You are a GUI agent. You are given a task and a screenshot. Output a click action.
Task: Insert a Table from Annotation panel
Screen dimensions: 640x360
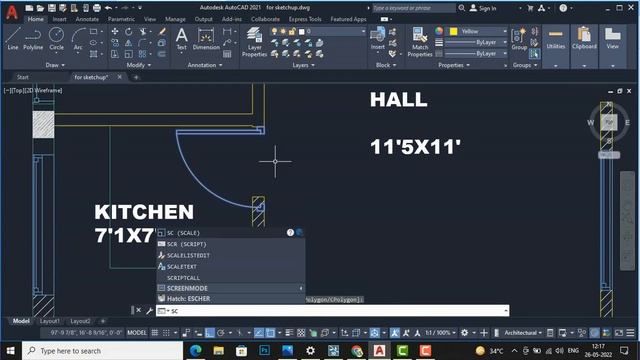(x=227, y=54)
